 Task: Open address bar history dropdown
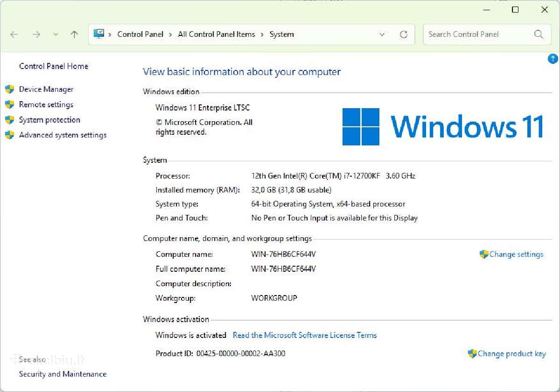(x=382, y=34)
